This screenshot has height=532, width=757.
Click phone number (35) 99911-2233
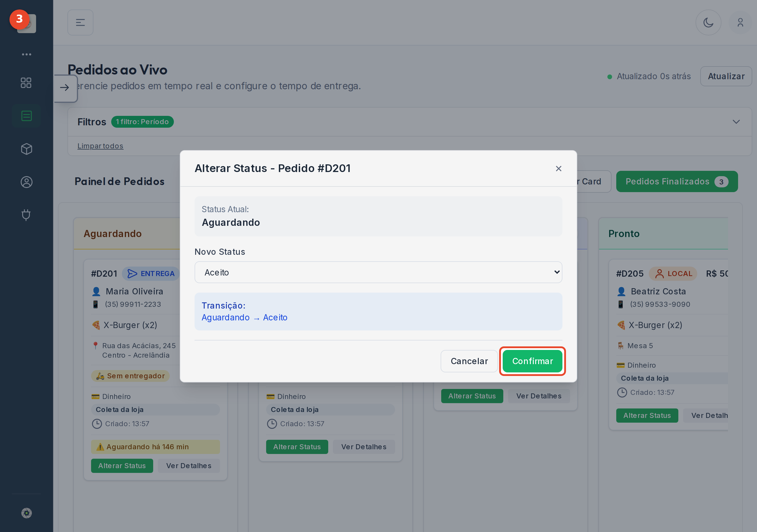(x=133, y=304)
